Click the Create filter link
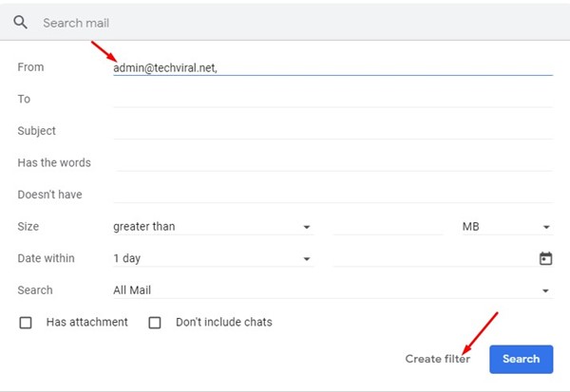Screen dimensions: 570x392 point(437,359)
